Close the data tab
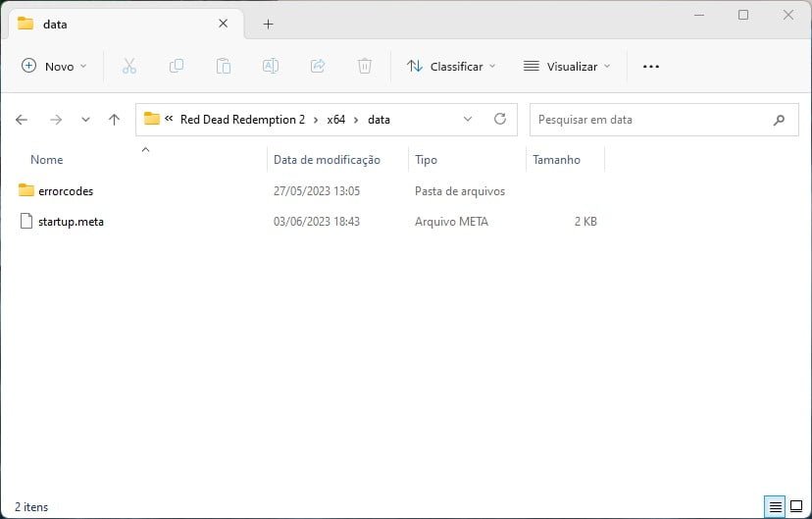 pos(224,24)
